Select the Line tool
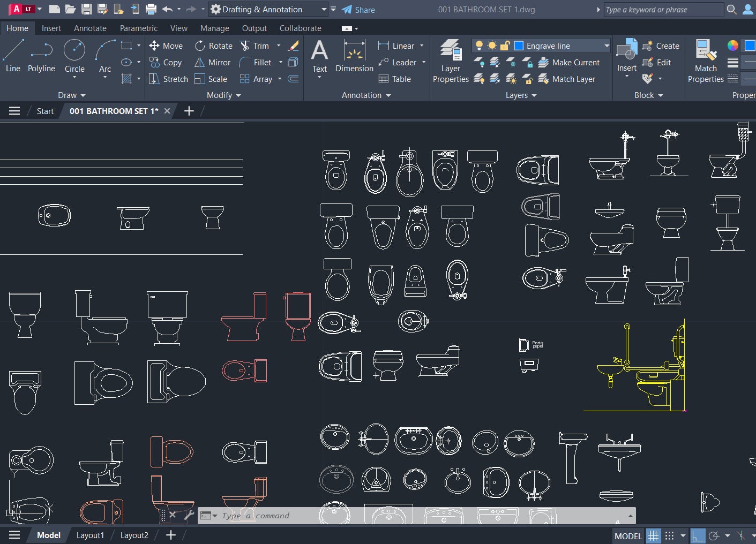Image resolution: width=756 pixels, height=544 pixels. pos(13,54)
